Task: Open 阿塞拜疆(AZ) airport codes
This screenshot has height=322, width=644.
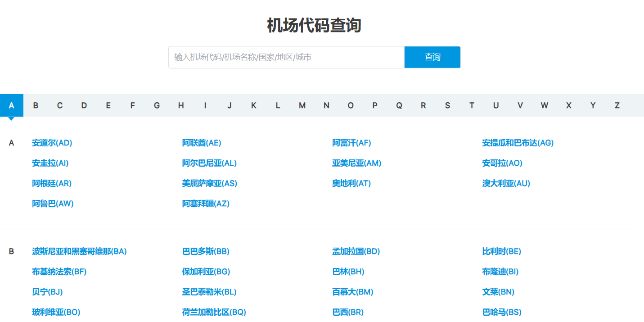Action: (206, 204)
